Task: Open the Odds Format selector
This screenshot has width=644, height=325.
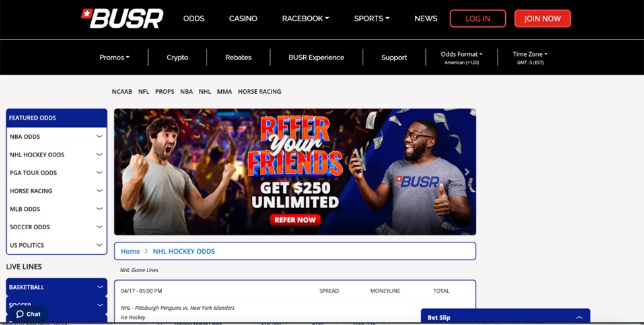Action: pyautogui.click(x=461, y=57)
